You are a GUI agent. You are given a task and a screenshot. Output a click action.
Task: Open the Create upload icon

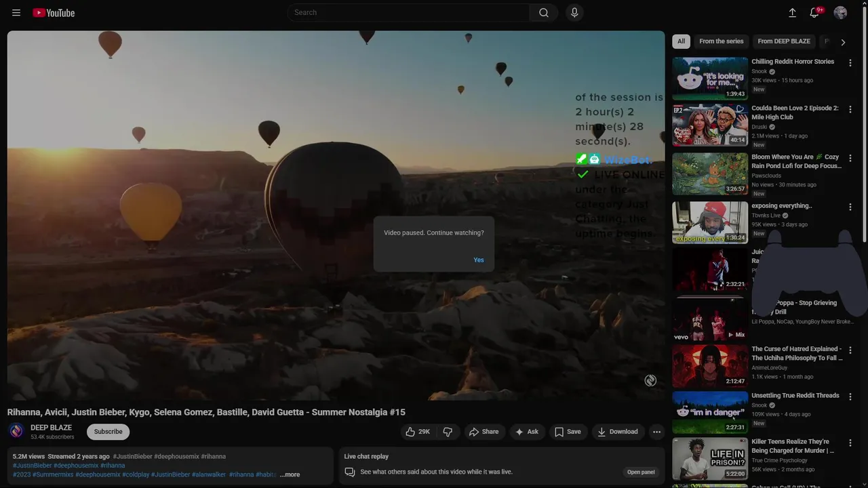(x=792, y=13)
